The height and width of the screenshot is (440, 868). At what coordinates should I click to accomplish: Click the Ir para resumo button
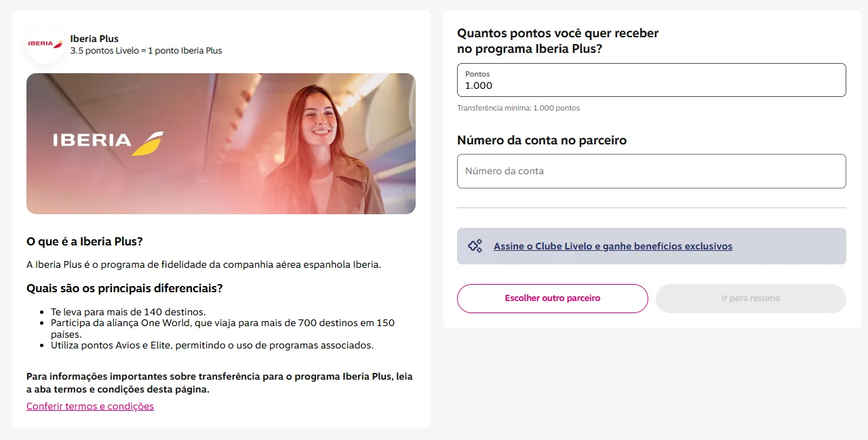[751, 298]
